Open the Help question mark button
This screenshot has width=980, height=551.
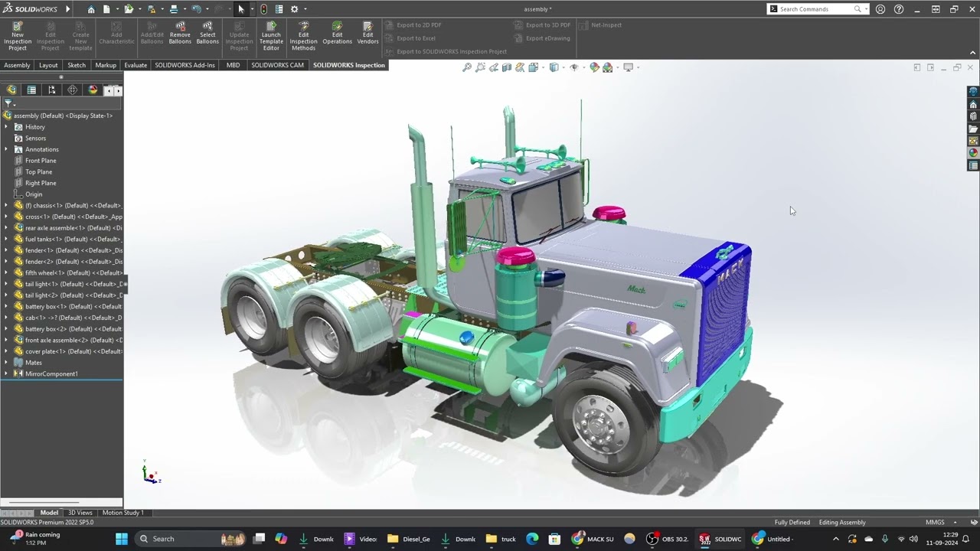[x=899, y=9]
